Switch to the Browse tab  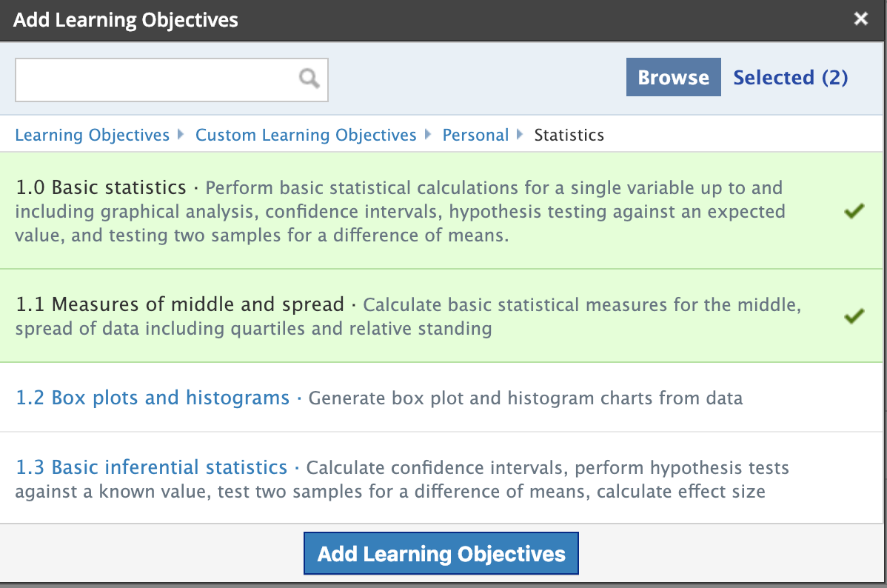tap(673, 77)
